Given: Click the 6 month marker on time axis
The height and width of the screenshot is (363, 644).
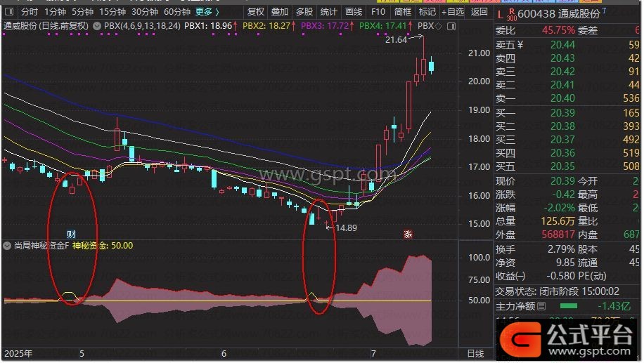Looking at the screenshot, I should point(224,354).
